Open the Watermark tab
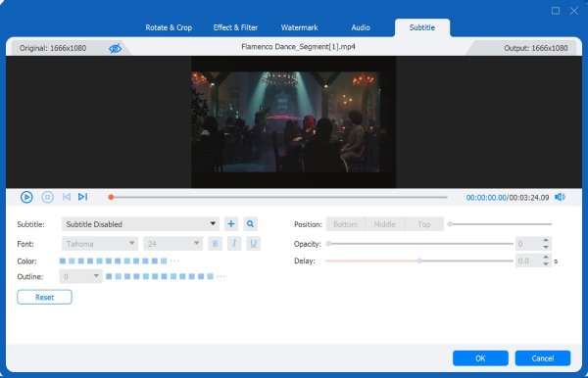 point(299,27)
